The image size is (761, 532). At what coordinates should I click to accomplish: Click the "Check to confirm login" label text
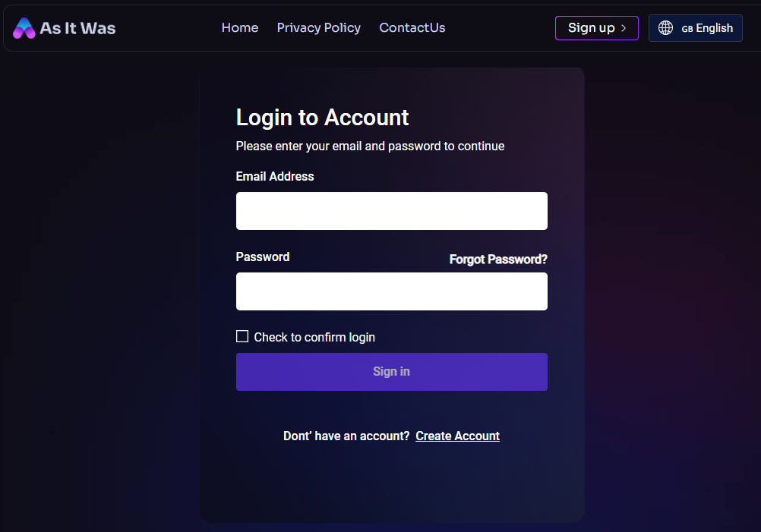314,337
